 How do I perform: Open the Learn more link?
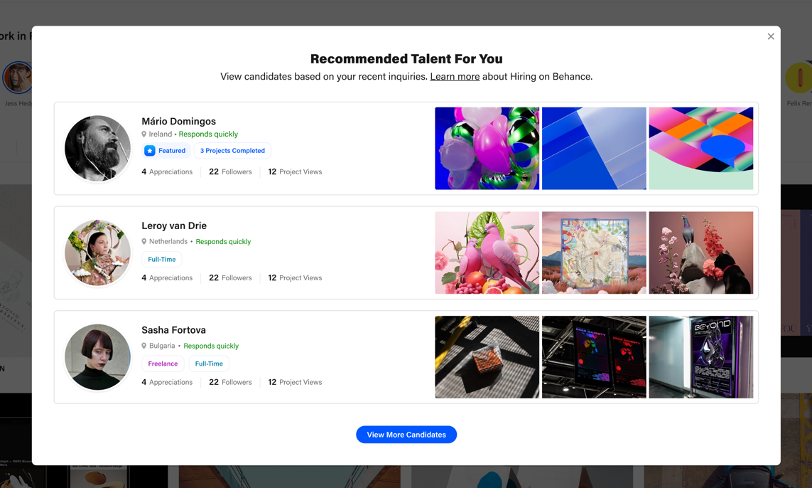tap(455, 77)
